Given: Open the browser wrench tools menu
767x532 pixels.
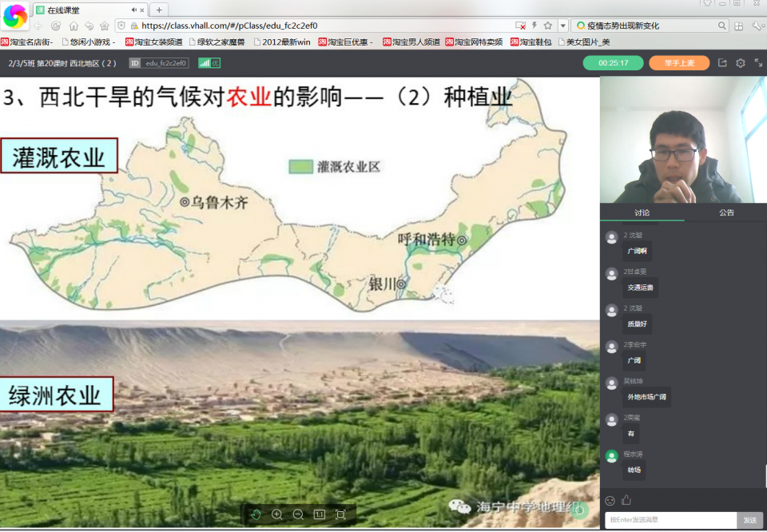Looking at the screenshot, I should [758, 26].
